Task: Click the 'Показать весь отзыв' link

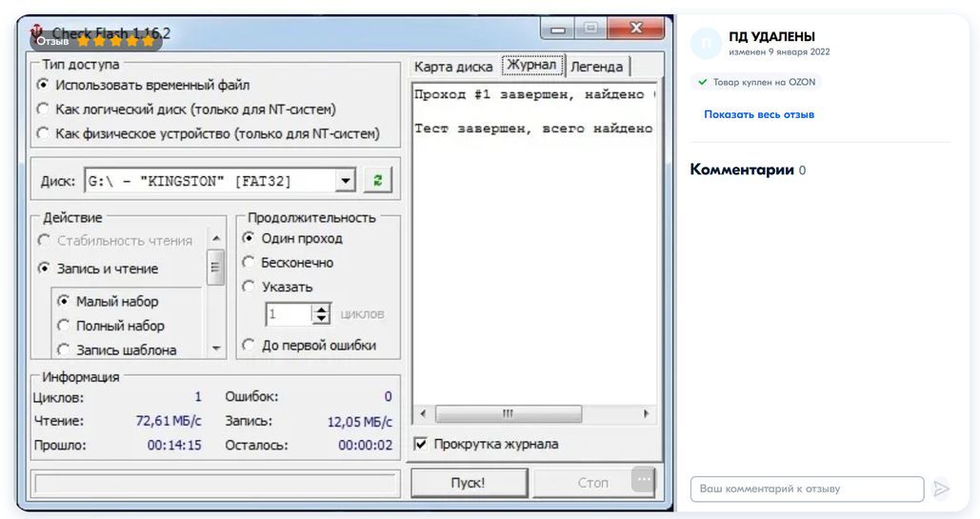Action: point(759,114)
